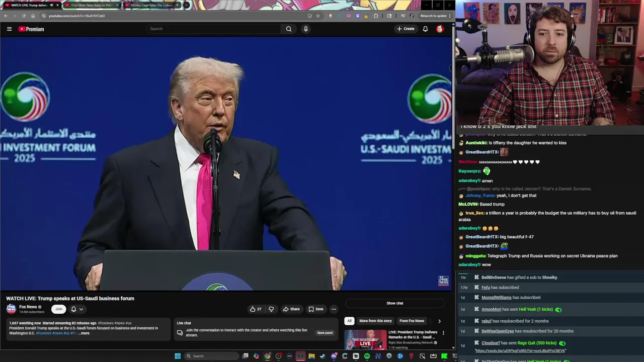Expand notification bell dropdown for Fox News
Image resolution: width=644 pixels, height=362 pixels.
[x=77, y=309]
